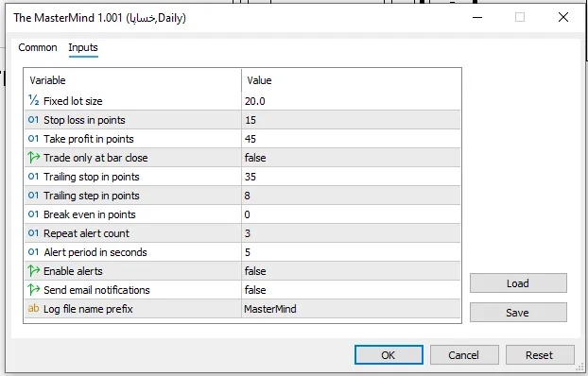Click the integer icon beside Trailing step in points
This screenshot has width=588, height=376.
pos(33,196)
